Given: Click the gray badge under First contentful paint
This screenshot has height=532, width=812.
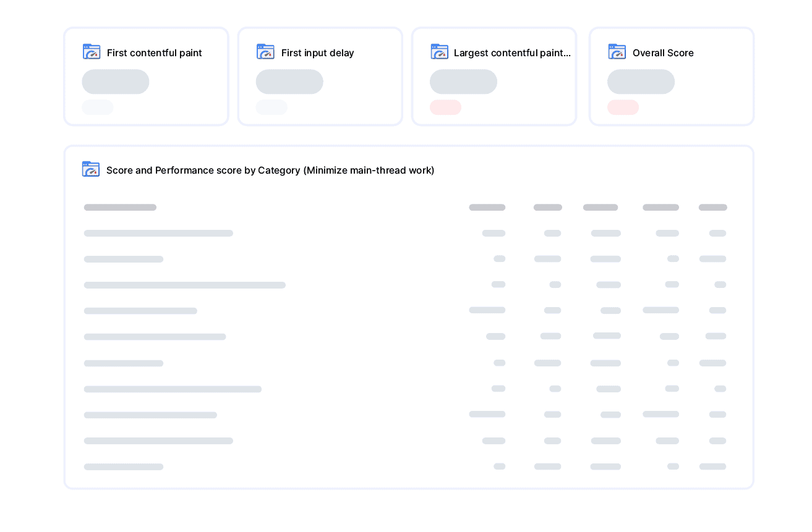Looking at the screenshot, I should (x=98, y=108).
